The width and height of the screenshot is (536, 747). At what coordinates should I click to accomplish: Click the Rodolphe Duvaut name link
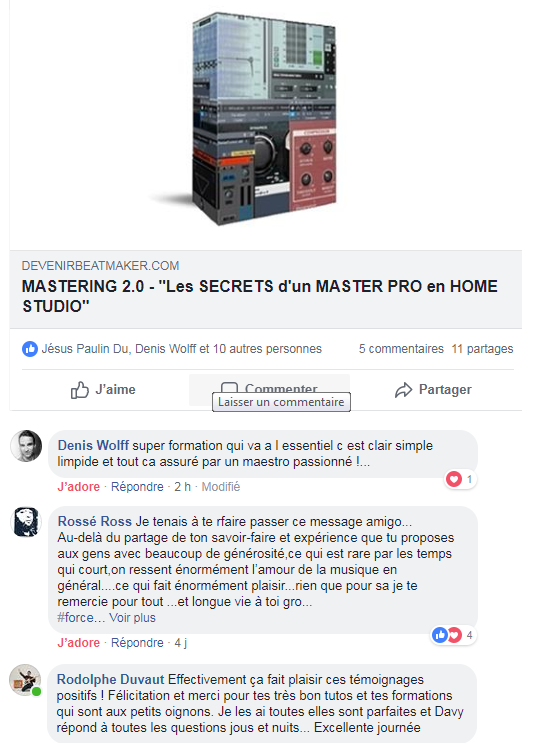pyautogui.click(x=111, y=679)
